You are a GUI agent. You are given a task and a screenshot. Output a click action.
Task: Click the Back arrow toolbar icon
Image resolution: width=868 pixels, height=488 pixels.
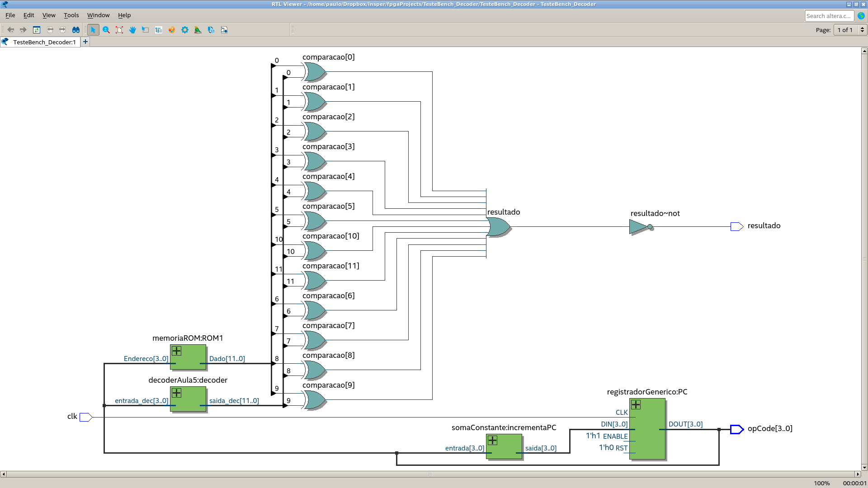click(11, 30)
